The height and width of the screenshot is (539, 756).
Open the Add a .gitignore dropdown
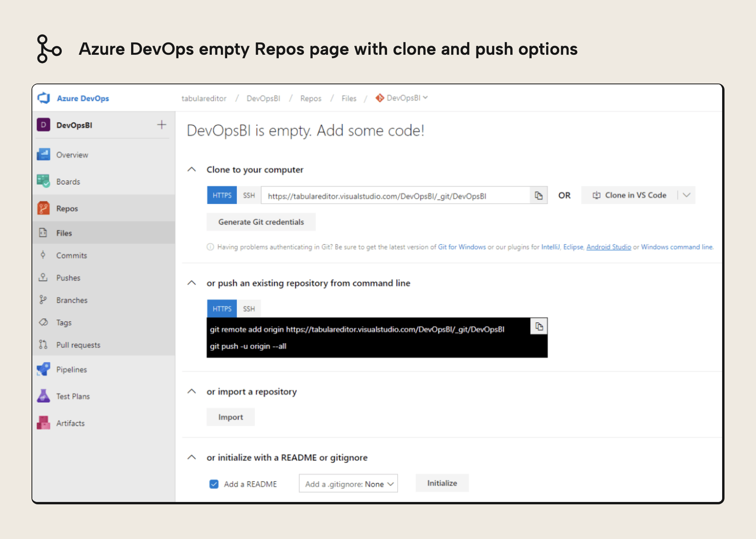[348, 483]
